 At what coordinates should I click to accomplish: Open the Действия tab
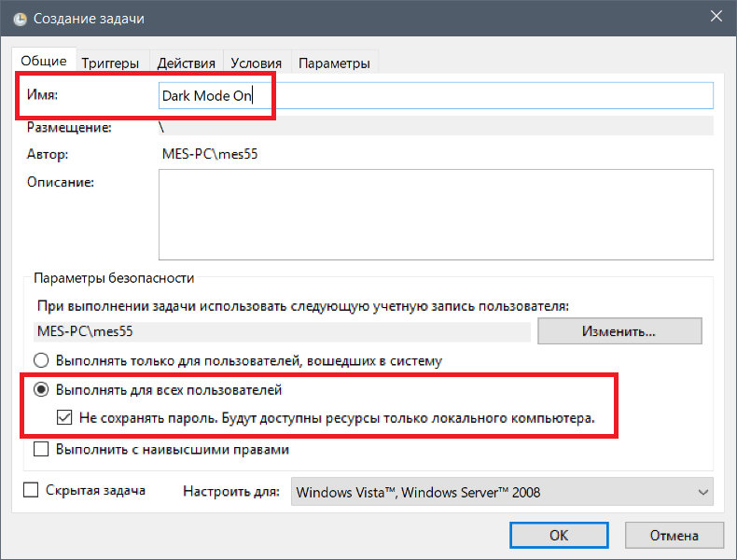click(187, 63)
